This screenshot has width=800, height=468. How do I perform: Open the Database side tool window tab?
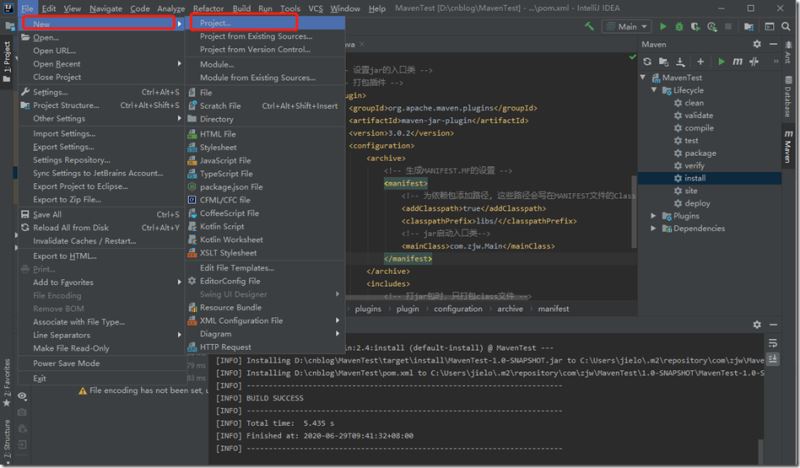click(787, 99)
